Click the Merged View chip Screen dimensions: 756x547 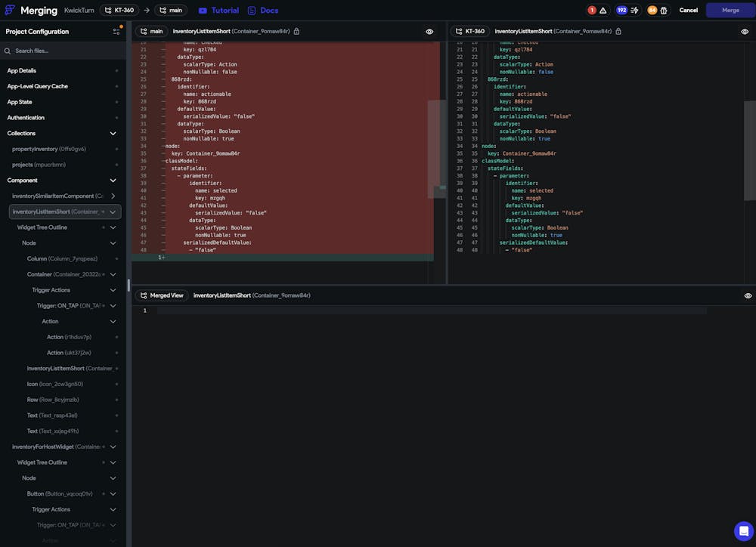pyautogui.click(x=162, y=295)
